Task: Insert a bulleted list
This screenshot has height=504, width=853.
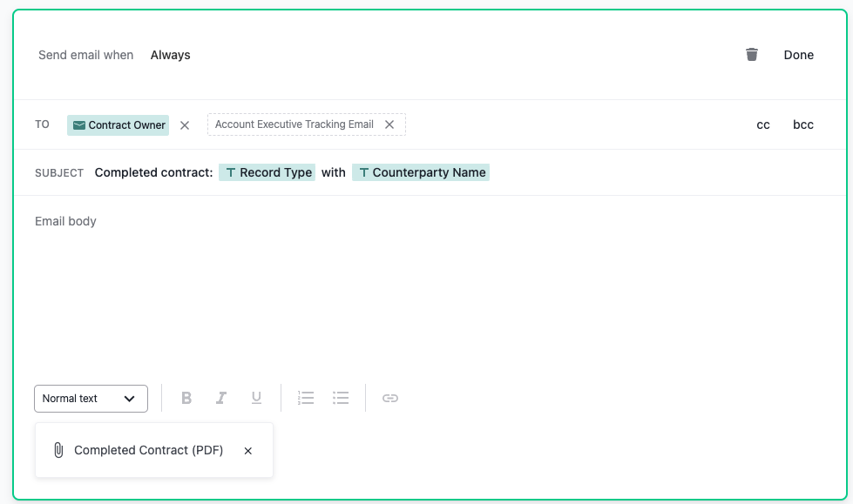Action: pyautogui.click(x=341, y=398)
